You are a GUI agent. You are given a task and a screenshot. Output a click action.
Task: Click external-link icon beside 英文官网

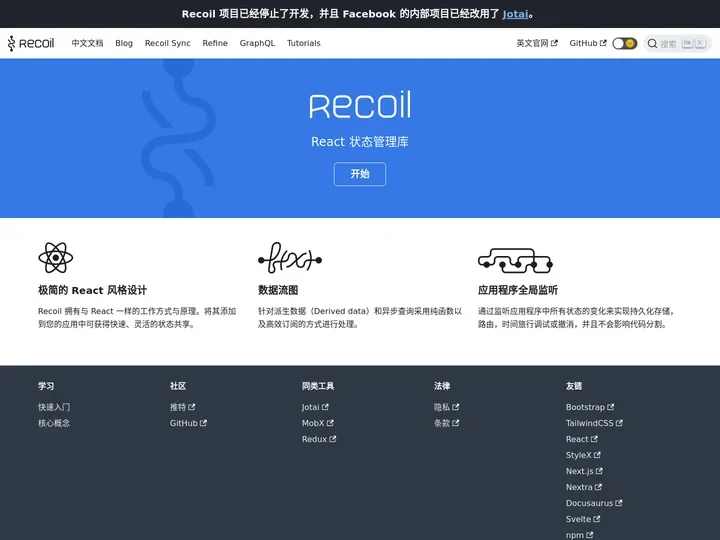[x=554, y=43]
